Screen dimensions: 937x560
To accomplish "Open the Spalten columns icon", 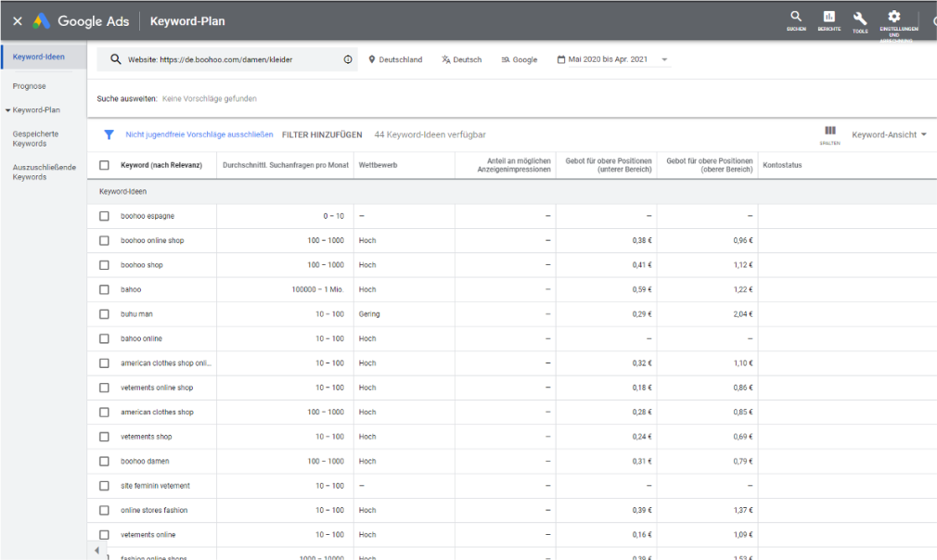I will pyautogui.click(x=830, y=131).
